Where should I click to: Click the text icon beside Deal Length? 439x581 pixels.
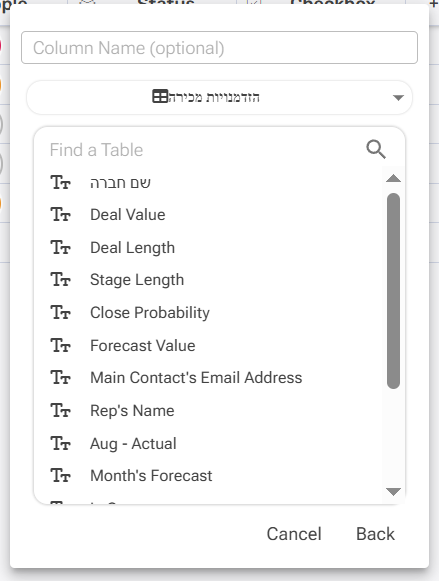click(x=60, y=248)
